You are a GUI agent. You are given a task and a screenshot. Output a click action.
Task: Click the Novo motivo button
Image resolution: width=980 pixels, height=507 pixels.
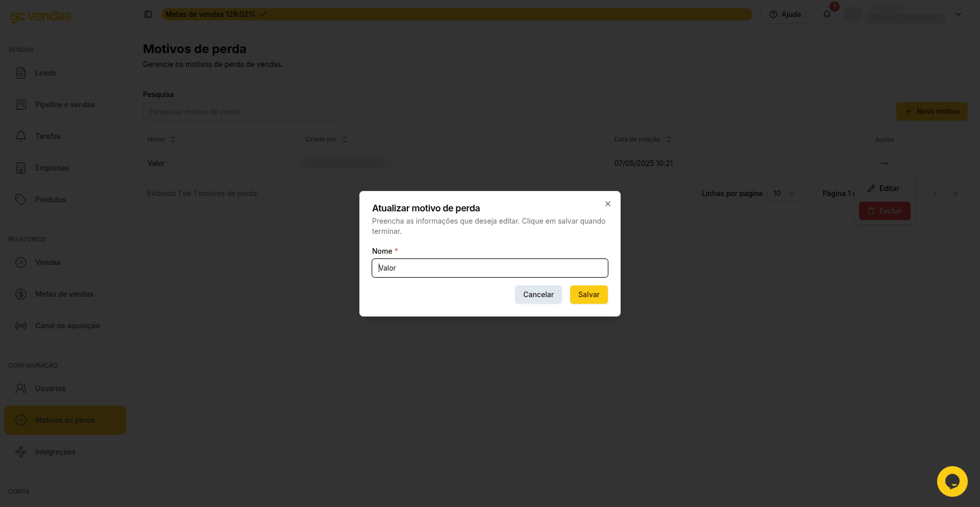coord(932,111)
